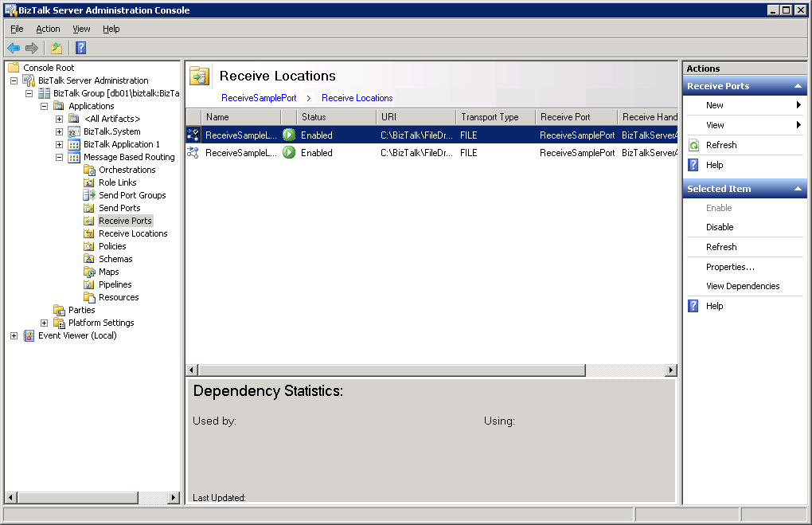Screen dimensions: 812x525
Task: Open the Help menu in menu bar
Action: 111,29
